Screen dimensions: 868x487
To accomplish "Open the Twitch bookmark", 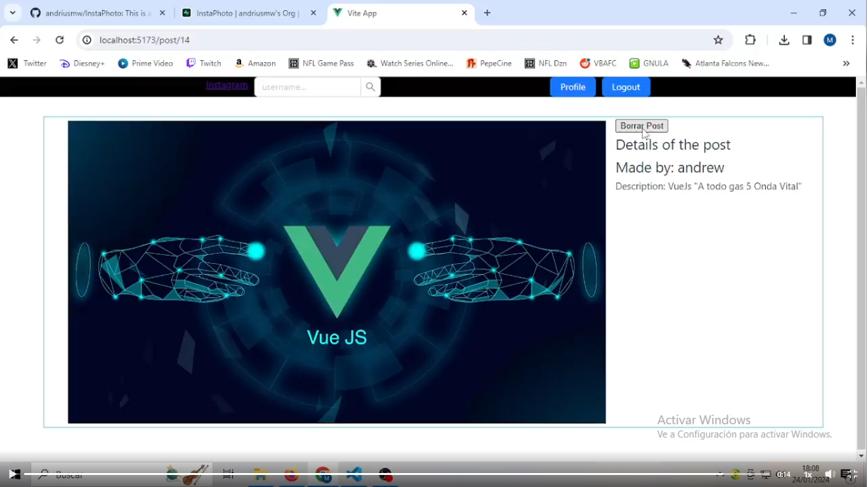I will (204, 63).
